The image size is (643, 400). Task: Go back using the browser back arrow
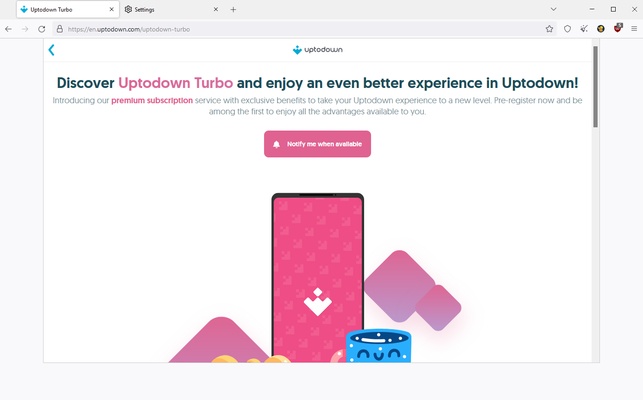8,29
